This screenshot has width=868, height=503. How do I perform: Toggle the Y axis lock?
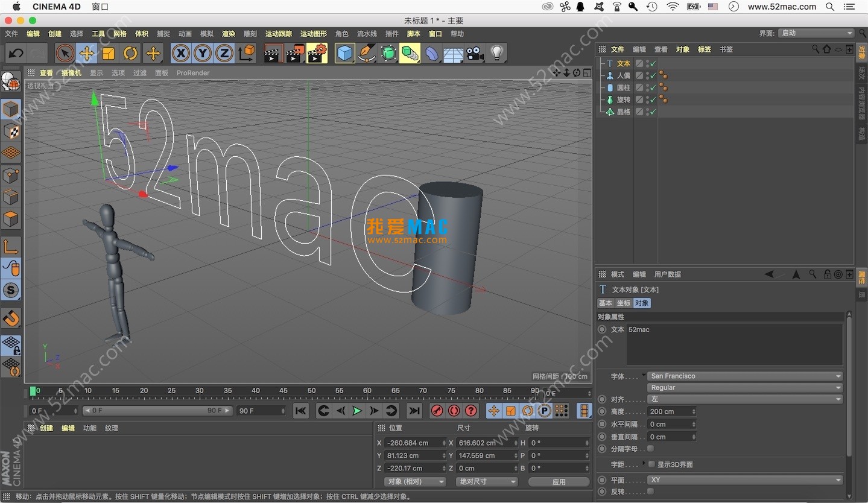coord(203,53)
